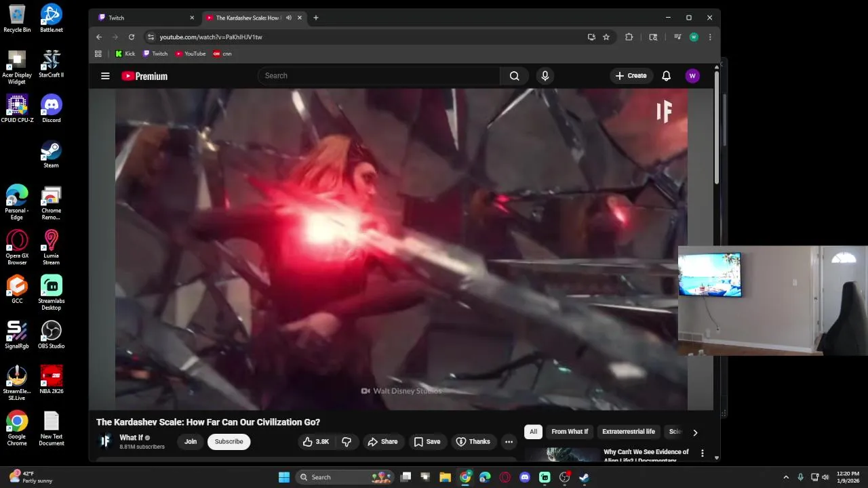Image resolution: width=868 pixels, height=488 pixels.
Task: Close the Twitch tab
Action: coord(192,18)
